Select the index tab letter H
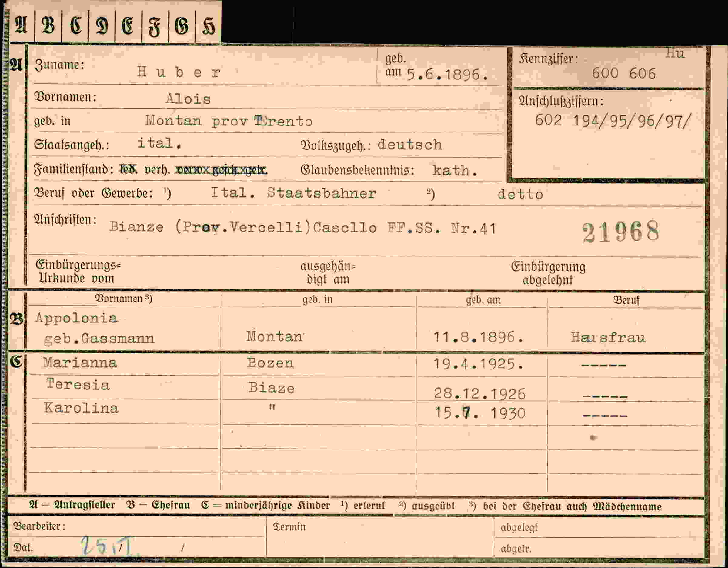The width and height of the screenshot is (728, 568). coord(208,26)
